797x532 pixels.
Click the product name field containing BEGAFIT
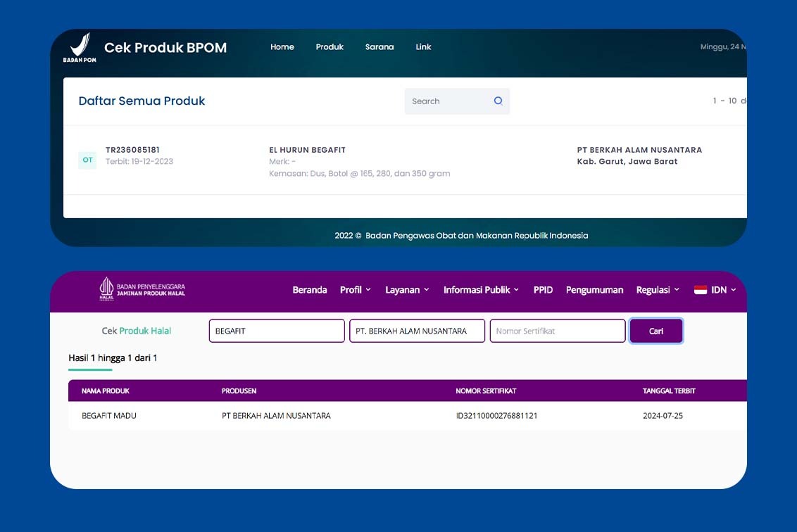(x=277, y=331)
